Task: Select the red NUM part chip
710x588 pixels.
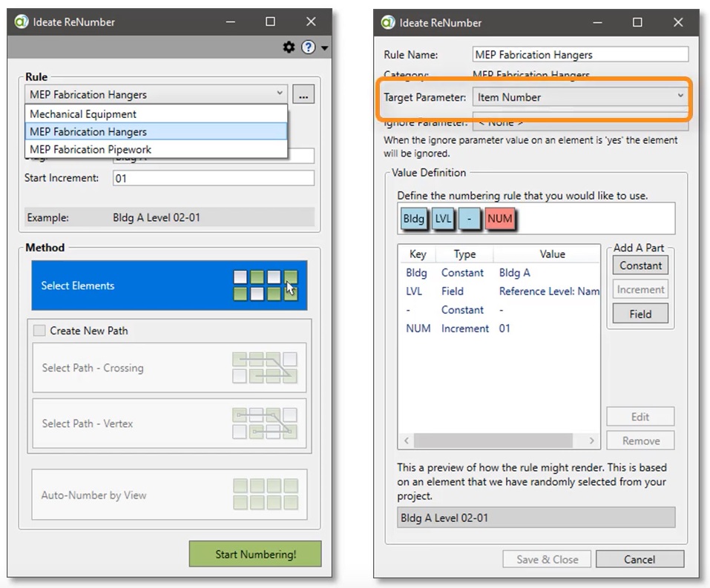Action: click(500, 219)
